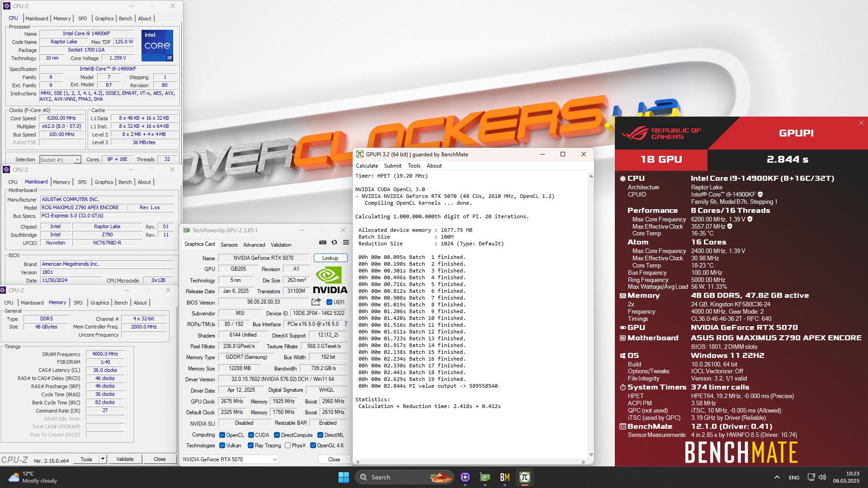Select the GPU-Z Name field RTX 5070
Image resolution: width=868 pixels, height=488 pixels.
pyautogui.click(x=264, y=258)
